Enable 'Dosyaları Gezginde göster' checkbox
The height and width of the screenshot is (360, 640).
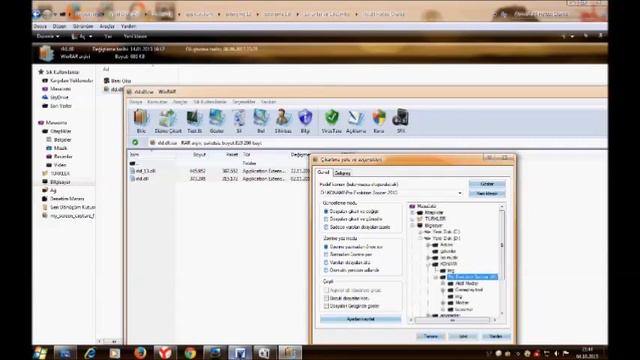click(x=326, y=306)
